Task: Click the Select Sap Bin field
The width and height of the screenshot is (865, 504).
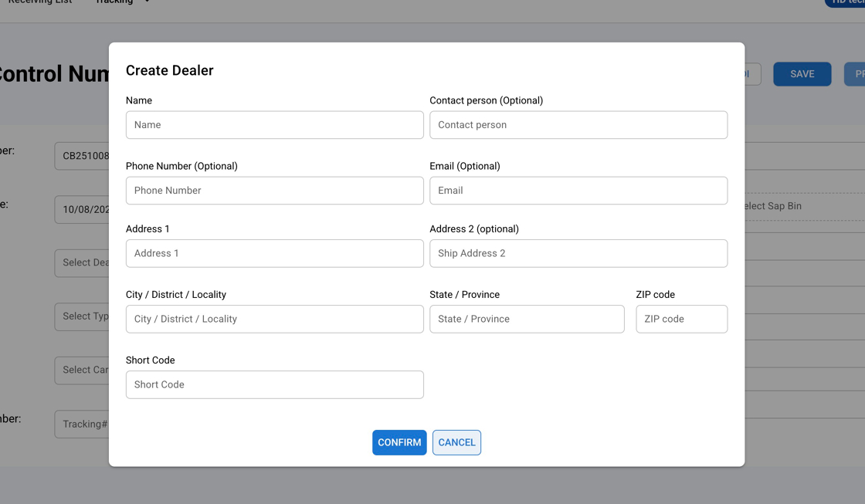Action: (x=795, y=206)
